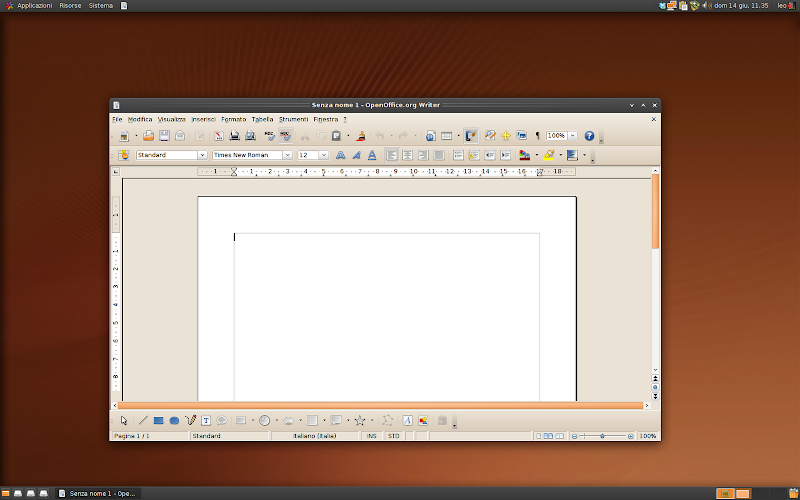Open the Times New Roman font dropdown

pos(287,155)
